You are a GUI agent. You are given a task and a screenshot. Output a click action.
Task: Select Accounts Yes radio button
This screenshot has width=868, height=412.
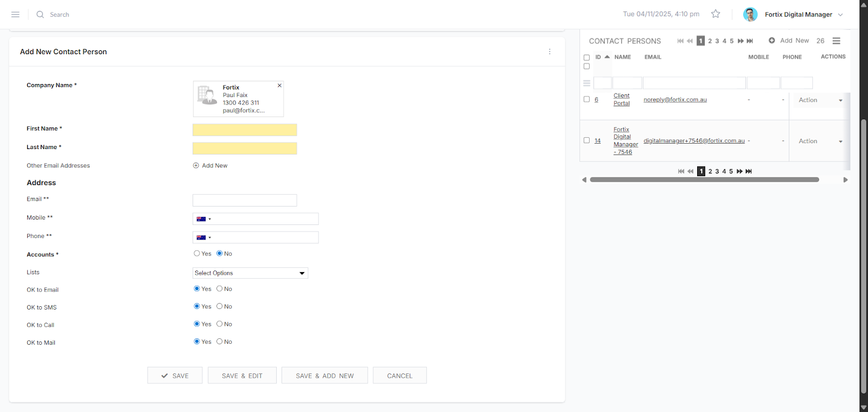(x=197, y=253)
